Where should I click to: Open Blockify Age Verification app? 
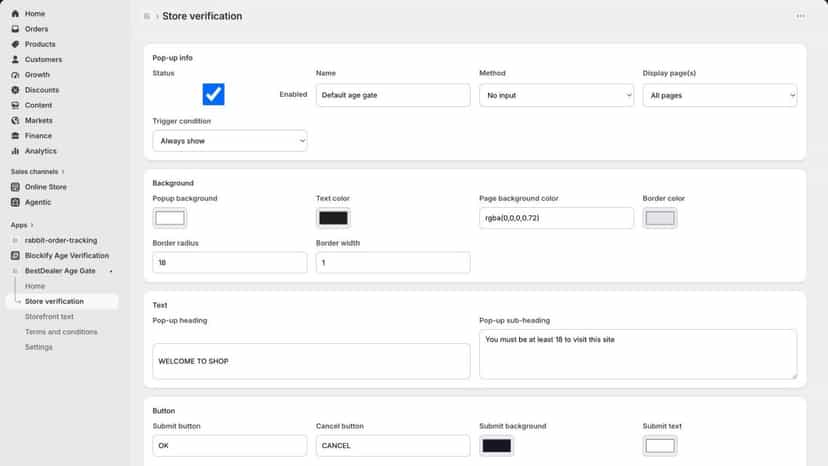point(67,256)
